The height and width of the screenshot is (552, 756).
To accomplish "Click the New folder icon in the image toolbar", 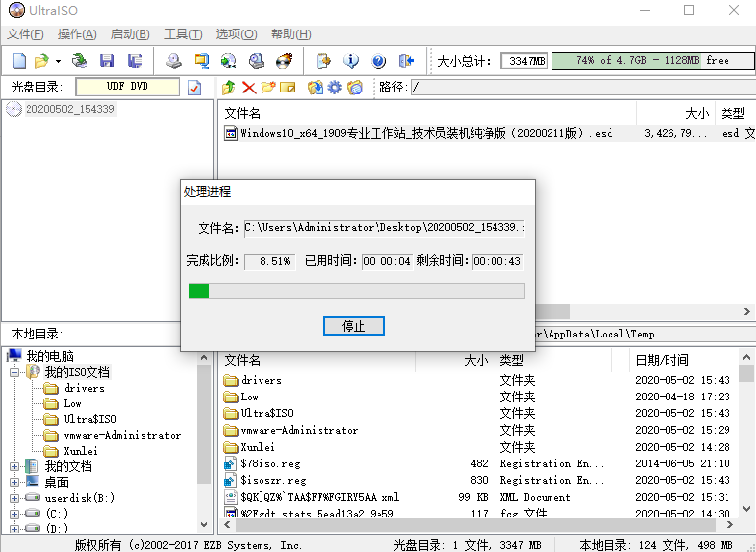I will (x=268, y=88).
